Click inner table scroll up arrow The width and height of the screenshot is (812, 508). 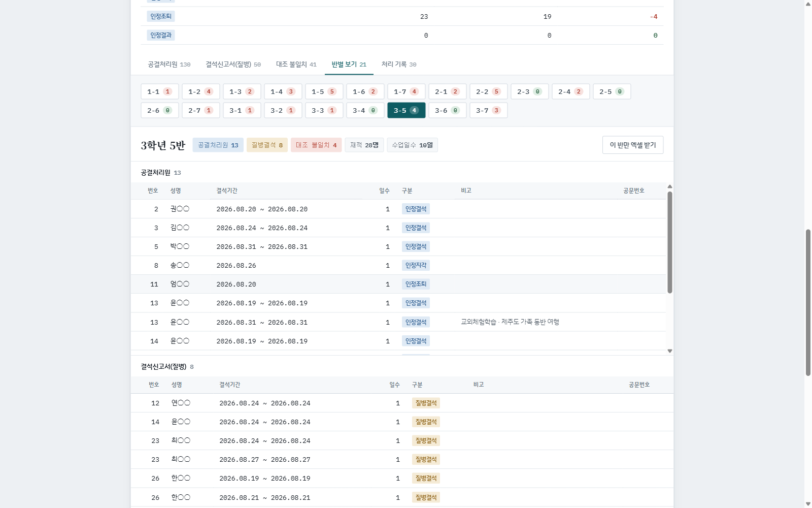(670, 186)
